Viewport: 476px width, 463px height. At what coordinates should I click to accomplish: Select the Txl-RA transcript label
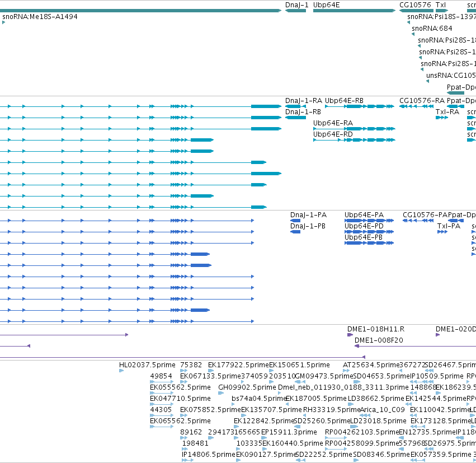point(447,112)
